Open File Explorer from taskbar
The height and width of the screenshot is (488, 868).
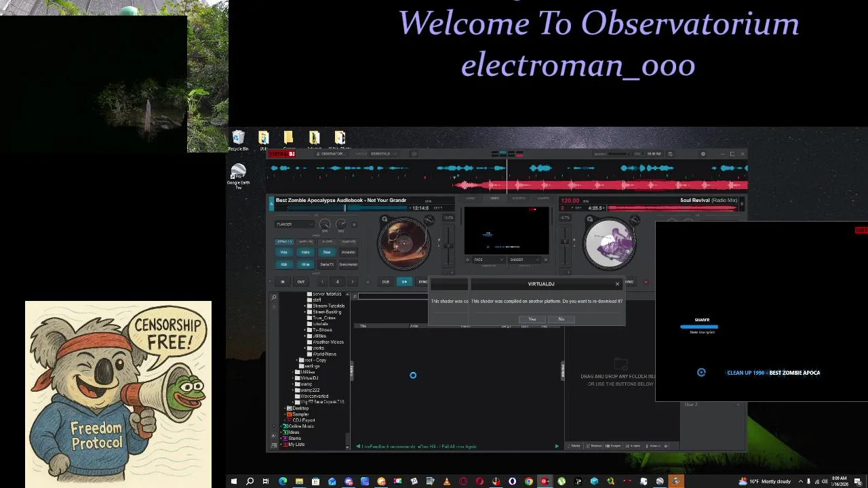click(x=299, y=481)
